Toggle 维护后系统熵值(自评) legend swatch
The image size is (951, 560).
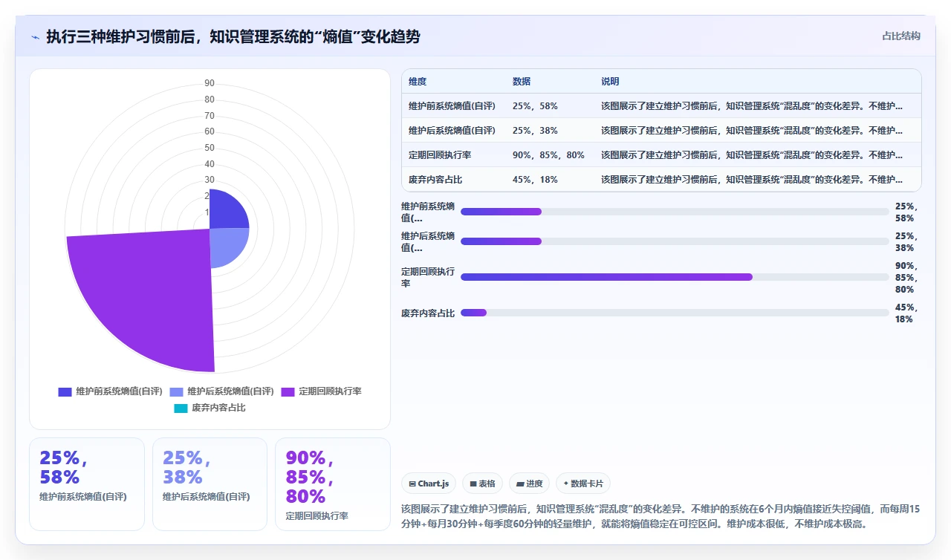click(x=176, y=391)
